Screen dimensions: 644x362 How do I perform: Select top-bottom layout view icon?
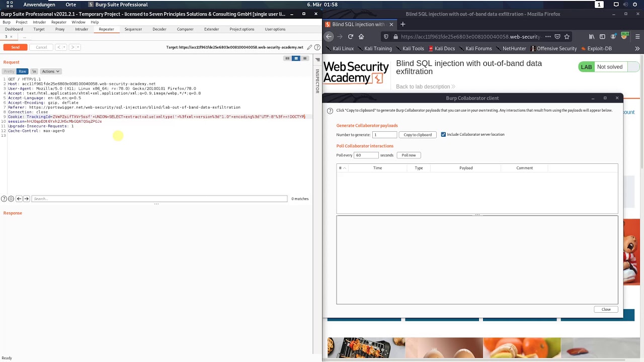296,58
